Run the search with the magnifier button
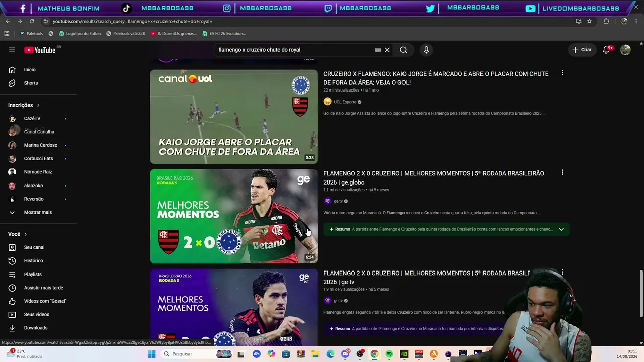 404,50
